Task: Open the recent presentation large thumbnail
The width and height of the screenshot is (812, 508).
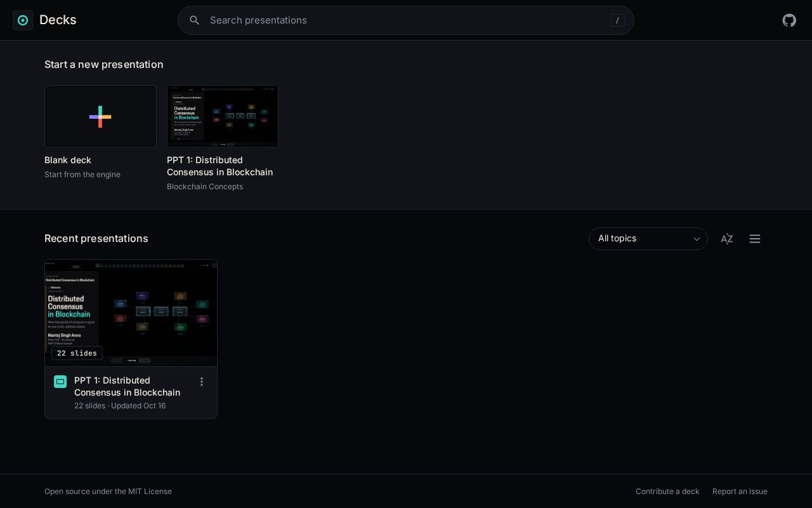Action: 131,313
